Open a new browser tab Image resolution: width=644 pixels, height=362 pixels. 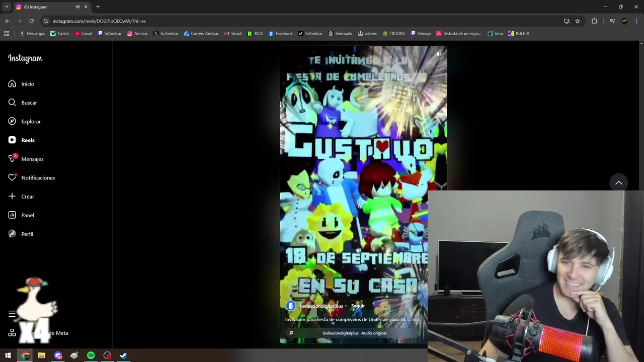click(x=98, y=7)
